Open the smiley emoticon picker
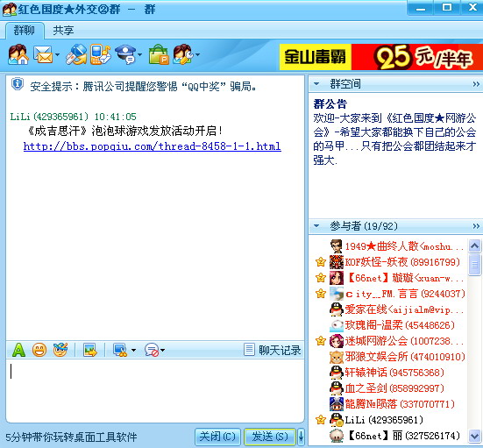 39,350
